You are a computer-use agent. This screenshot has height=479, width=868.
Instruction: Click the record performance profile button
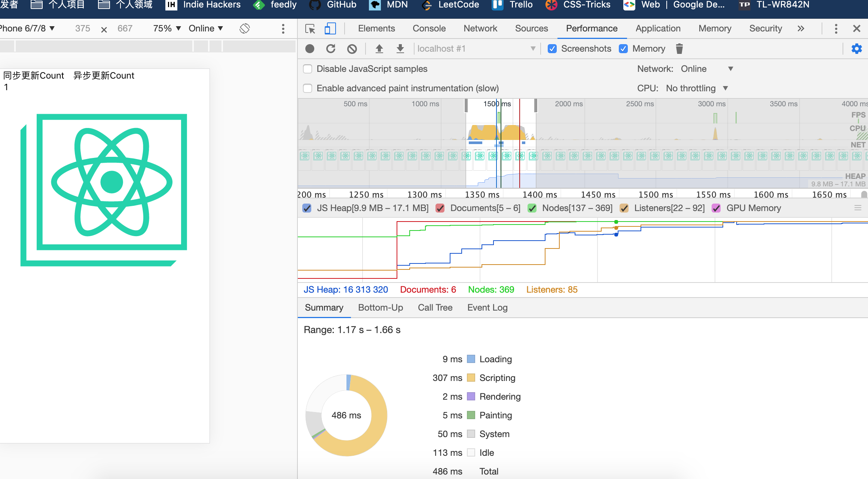(x=310, y=49)
